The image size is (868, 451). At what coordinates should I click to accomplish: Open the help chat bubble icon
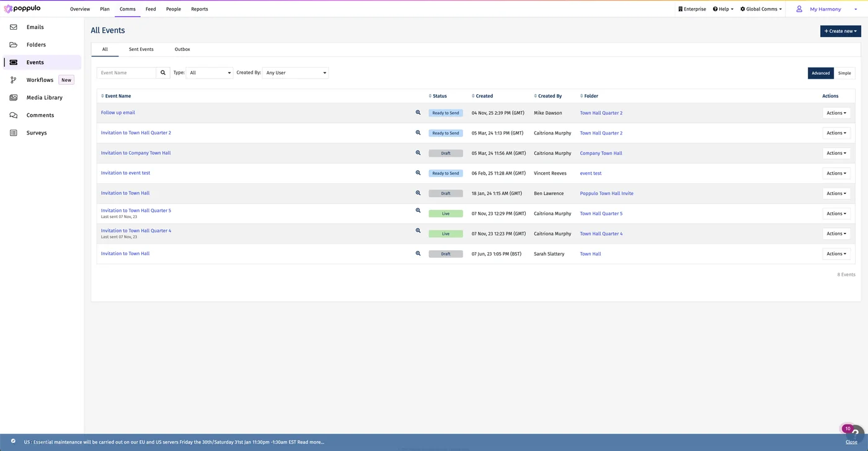pos(856,433)
